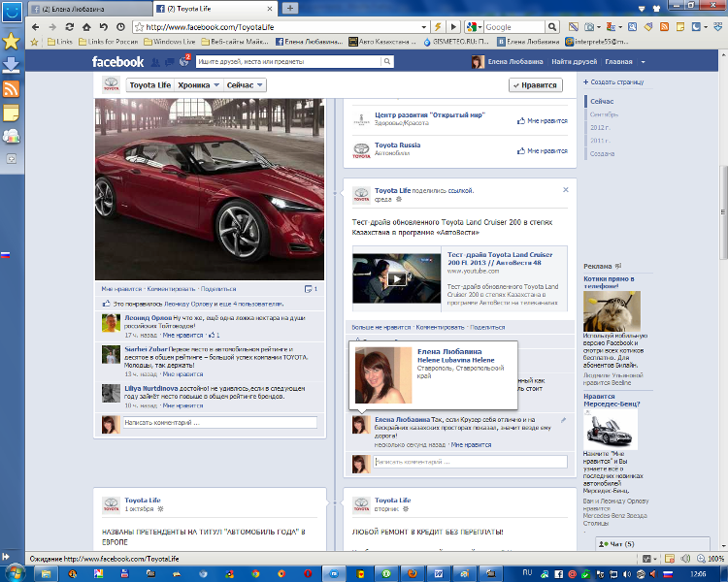Click search magnifier in Facebook search box

click(387, 61)
